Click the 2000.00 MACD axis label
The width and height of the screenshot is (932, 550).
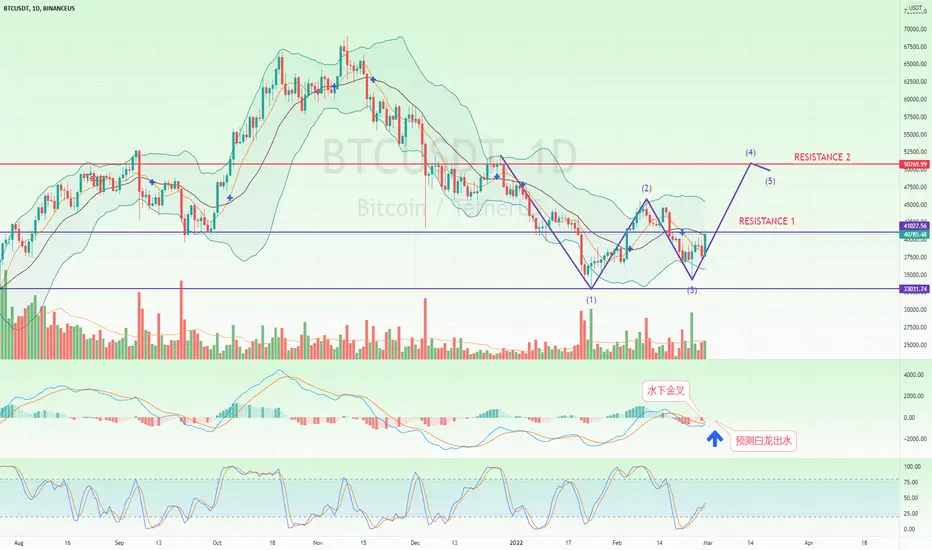[x=914, y=397]
